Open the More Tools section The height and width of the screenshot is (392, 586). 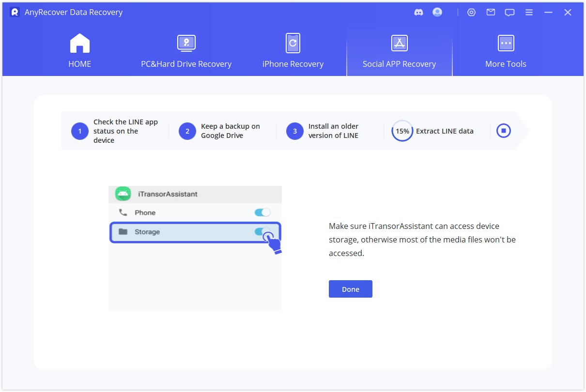[506, 50]
